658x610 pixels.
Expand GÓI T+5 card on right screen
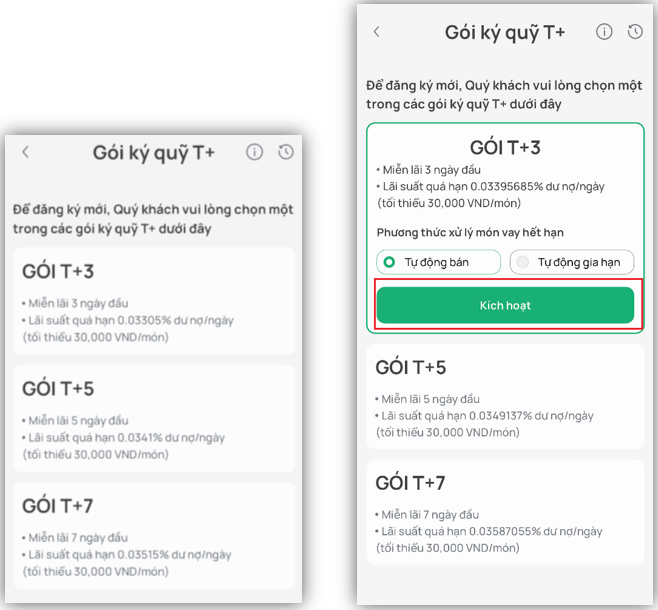[505, 396]
